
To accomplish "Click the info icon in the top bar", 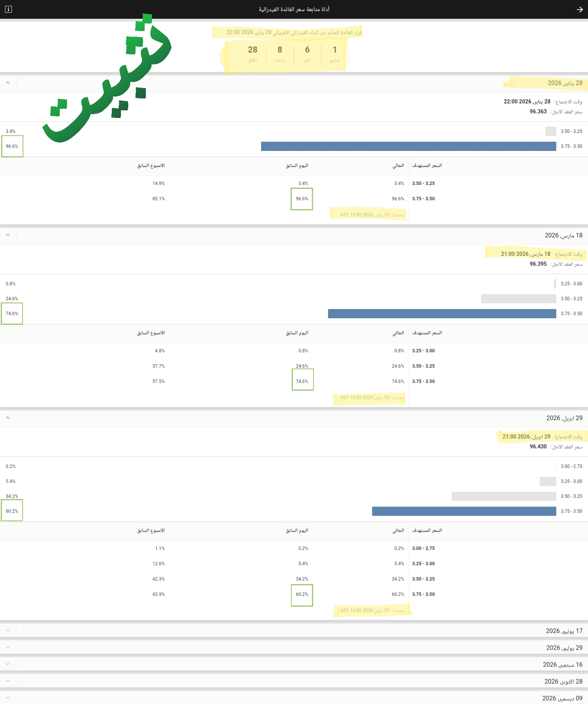I will pos(8,9).
